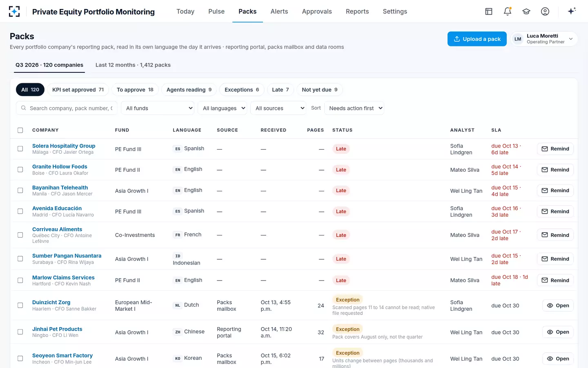
Task: Open the All sources dropdown
Action: click(x=278, y=108)
